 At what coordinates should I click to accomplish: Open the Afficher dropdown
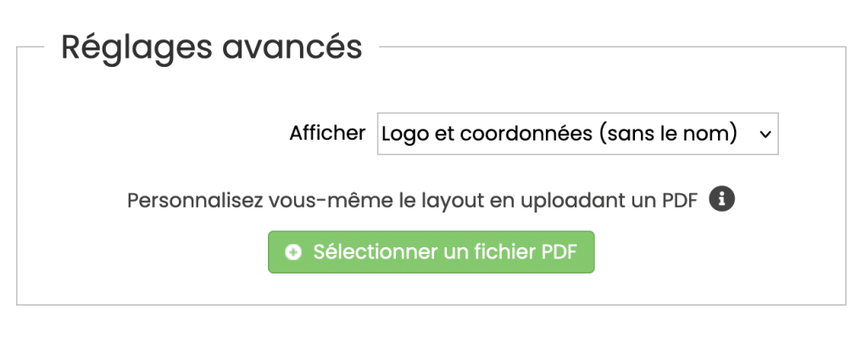coord(577,134)
